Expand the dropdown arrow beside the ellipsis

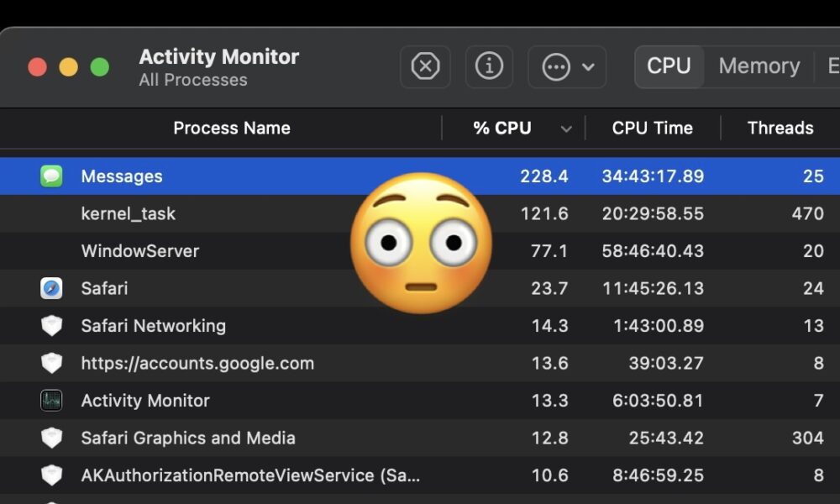588,67
